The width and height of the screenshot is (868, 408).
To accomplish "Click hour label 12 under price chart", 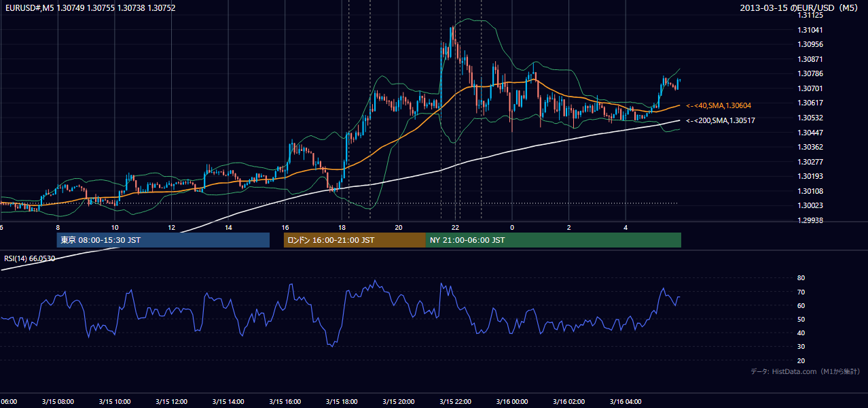I will (x=171, y=227).
